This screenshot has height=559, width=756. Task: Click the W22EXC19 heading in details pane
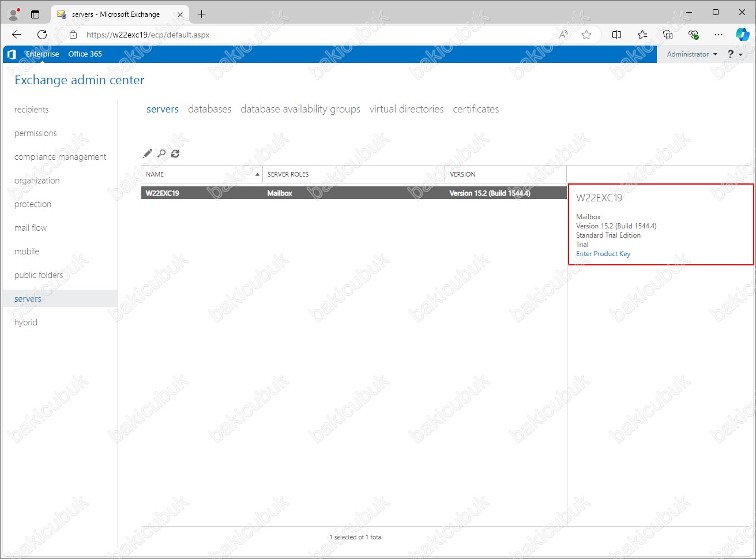599,198
